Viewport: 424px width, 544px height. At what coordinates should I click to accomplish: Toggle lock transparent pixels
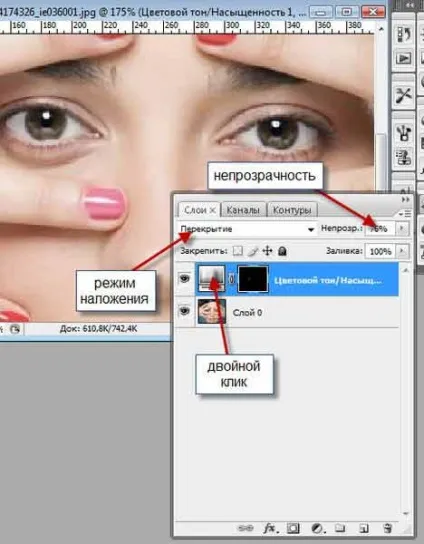(238, 250)
